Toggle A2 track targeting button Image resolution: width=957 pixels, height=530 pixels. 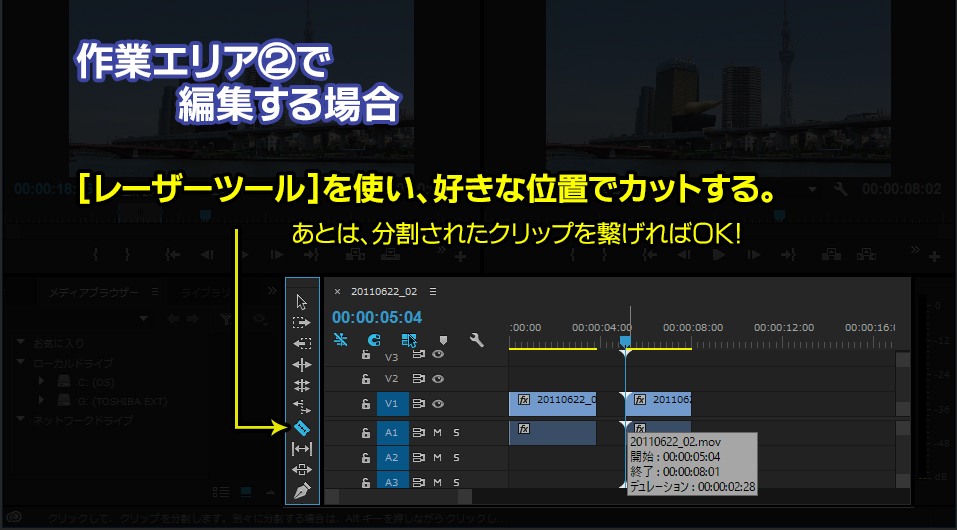(x=392, y=457)
